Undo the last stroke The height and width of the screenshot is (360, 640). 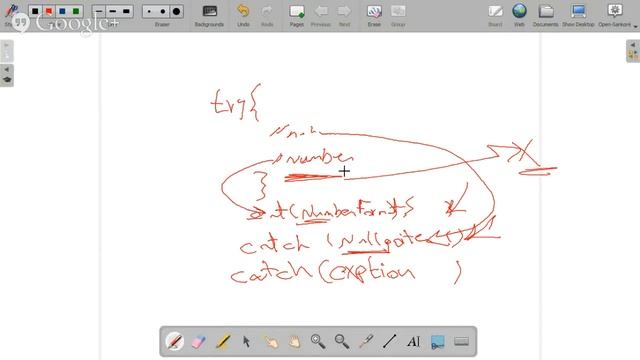[x=243, y=15]
